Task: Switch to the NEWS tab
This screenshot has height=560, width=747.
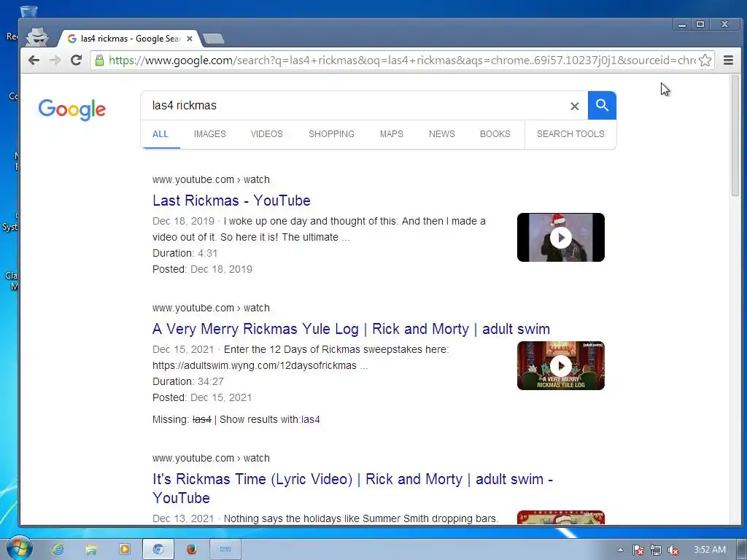Action: tap(441, 134)
